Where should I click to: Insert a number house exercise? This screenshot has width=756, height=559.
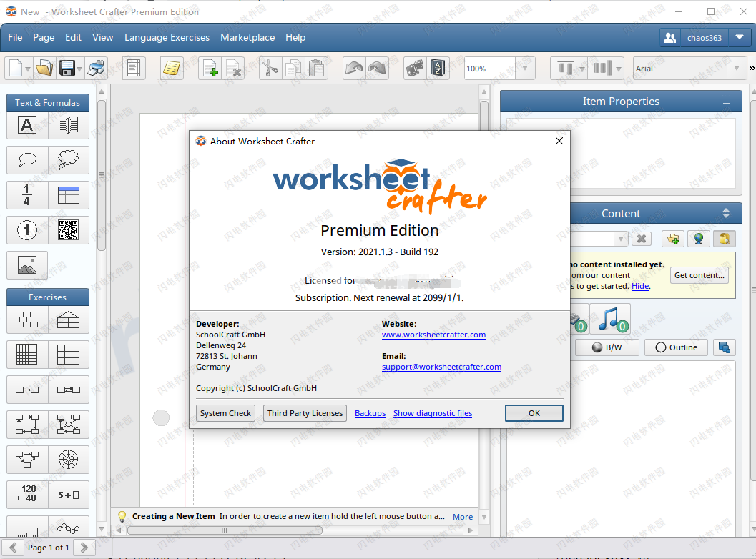[x=69, y=320]
